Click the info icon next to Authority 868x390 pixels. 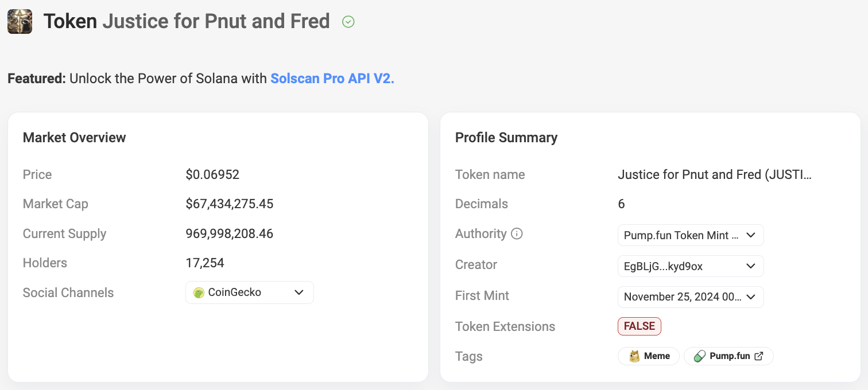517,234
